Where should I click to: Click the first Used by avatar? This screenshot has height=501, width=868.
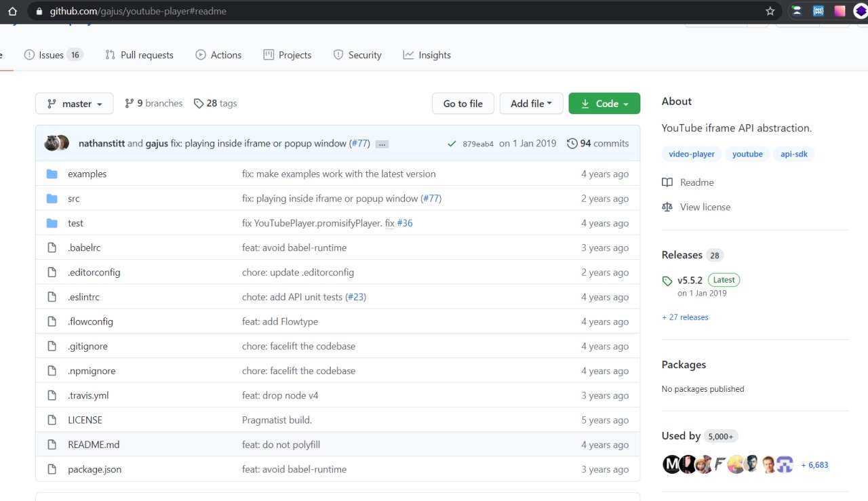[x=671, y=464]
